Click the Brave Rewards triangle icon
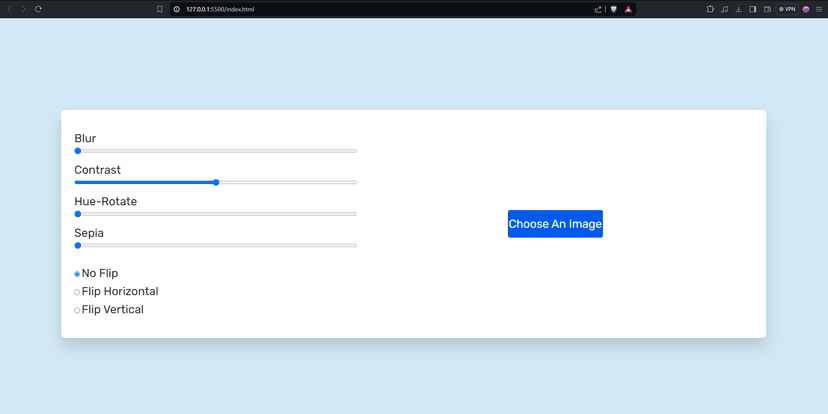 [628, 9]
